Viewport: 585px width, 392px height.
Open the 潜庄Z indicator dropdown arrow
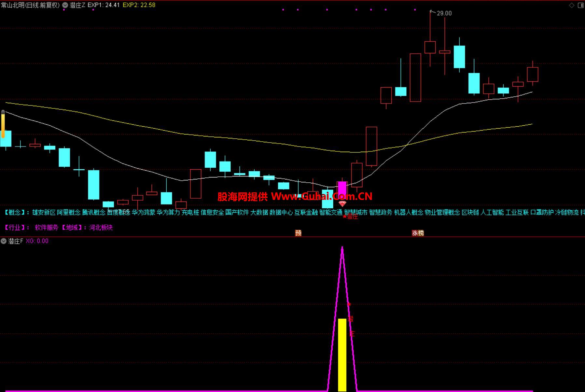[x=65, y=5]
